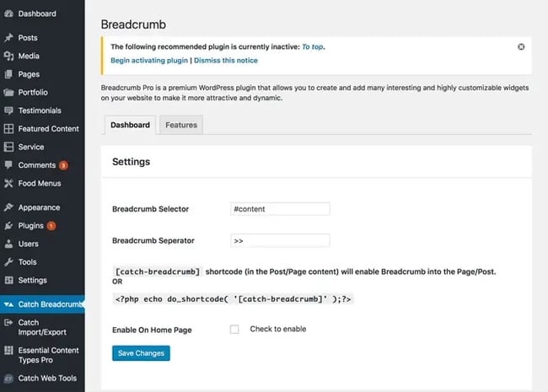Click the Users person icon
Screen dimensions: 548x392
pos(8,244)
